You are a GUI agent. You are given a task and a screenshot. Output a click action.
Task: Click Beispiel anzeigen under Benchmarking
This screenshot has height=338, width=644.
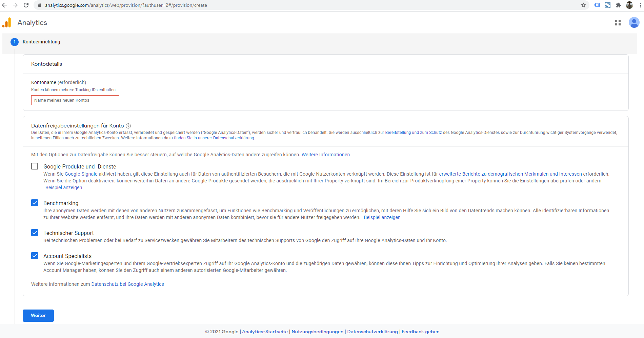pos(382,217)
